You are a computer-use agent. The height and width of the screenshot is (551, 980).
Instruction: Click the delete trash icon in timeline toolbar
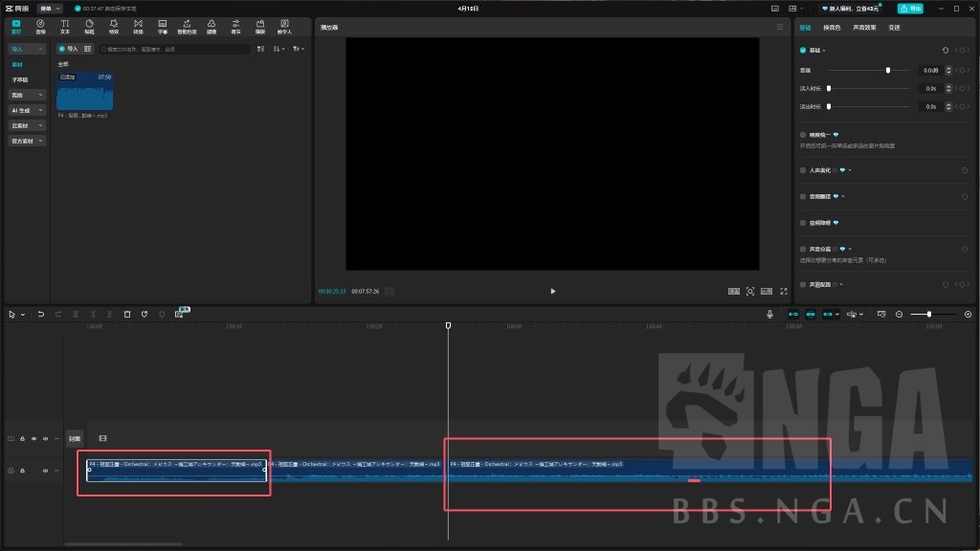point(127,314)
